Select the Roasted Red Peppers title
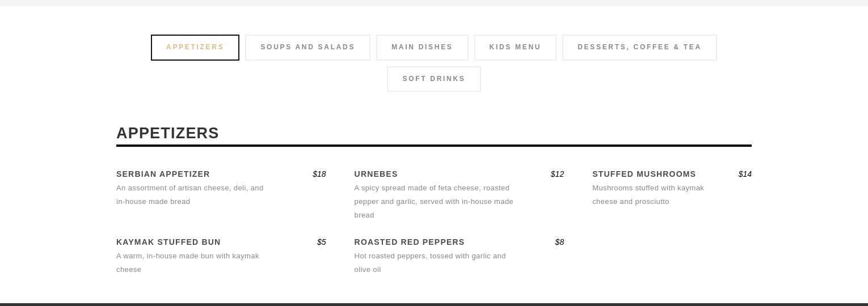 409,242
